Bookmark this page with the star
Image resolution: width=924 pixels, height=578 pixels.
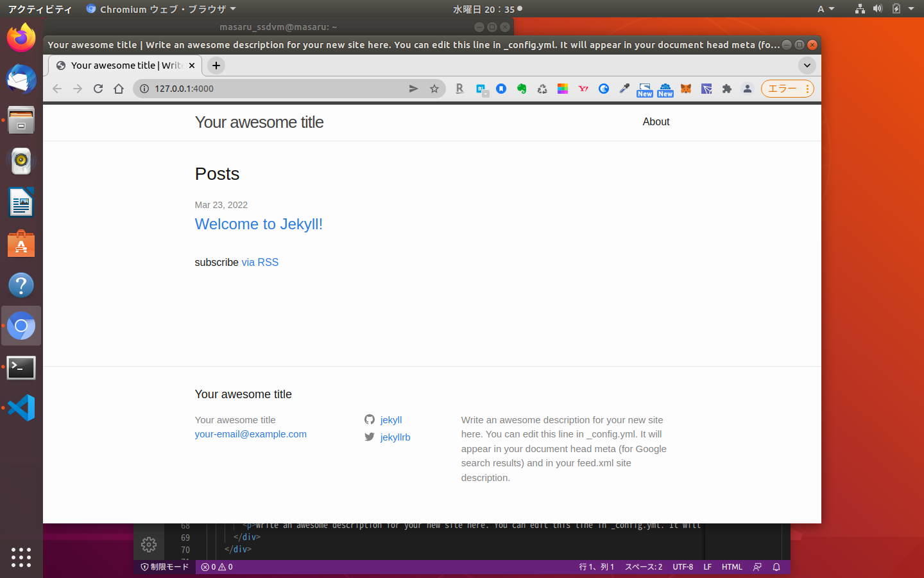[x=434, y=89]
